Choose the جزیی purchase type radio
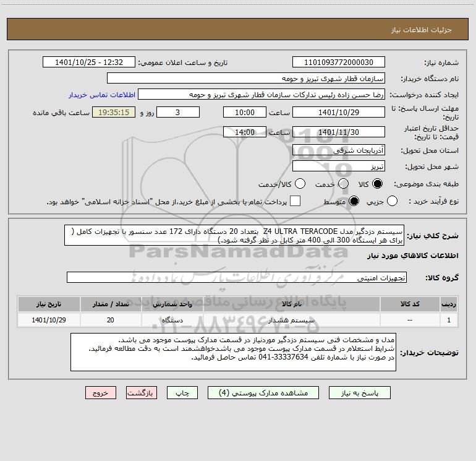 [392, 201]
